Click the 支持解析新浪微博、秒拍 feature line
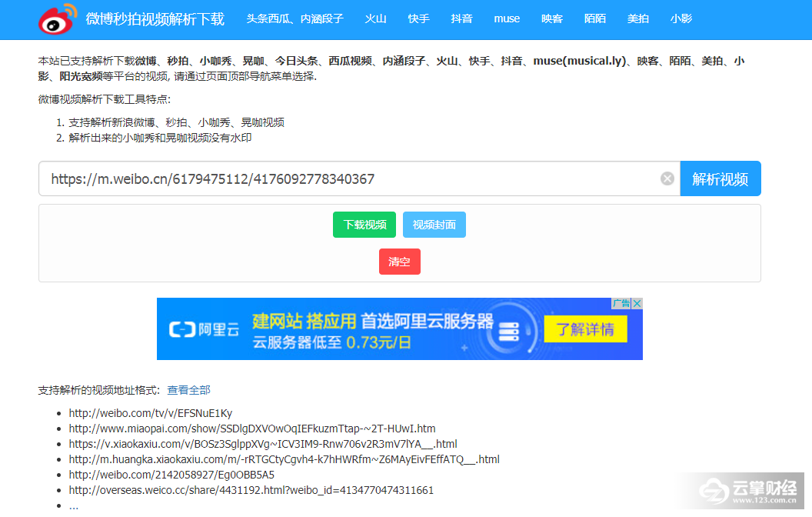 click(x=177, y=123)
